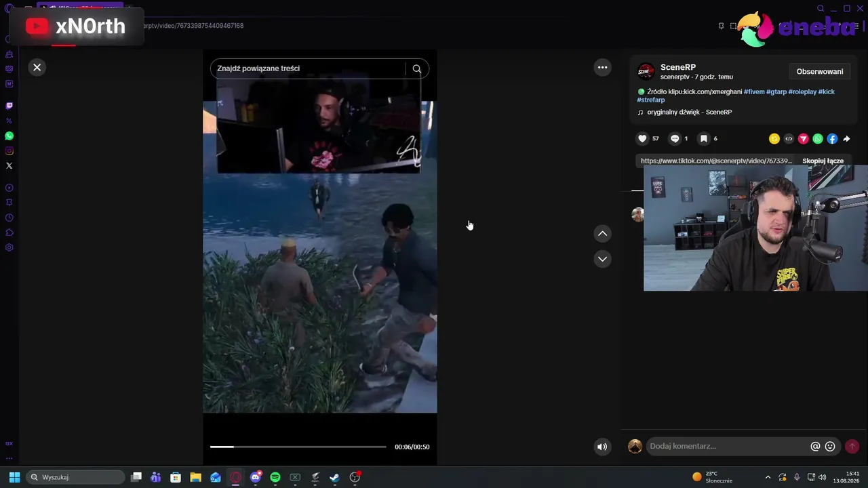The height and width of the screenshot is (488, 868).
Task: Click the 'Wyszukaj' taskbar search box
Action: tap(75, 477)
